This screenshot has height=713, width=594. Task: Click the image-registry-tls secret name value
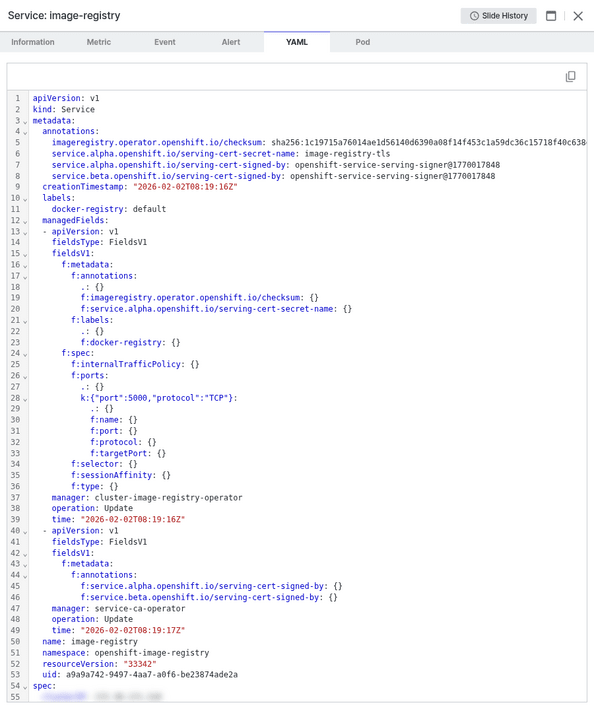pyautogui.click(x=347, y=154)
